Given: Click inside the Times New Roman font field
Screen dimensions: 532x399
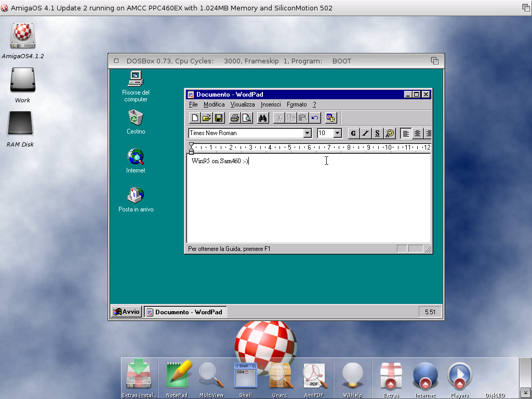Looking at the screenshot, I should [x=246, y=133].
